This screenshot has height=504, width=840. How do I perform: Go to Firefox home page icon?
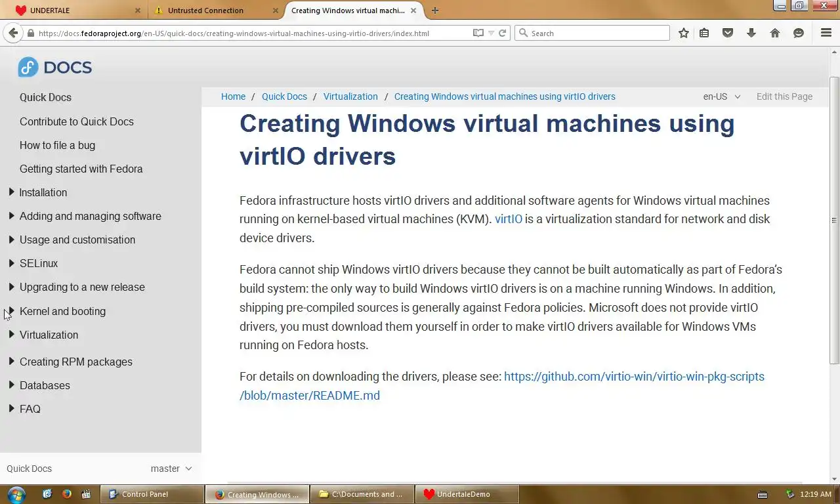tap(775, 33)
